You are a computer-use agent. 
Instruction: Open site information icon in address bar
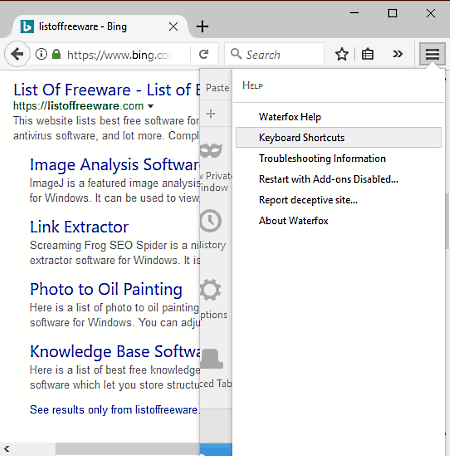tap(41, 54)
